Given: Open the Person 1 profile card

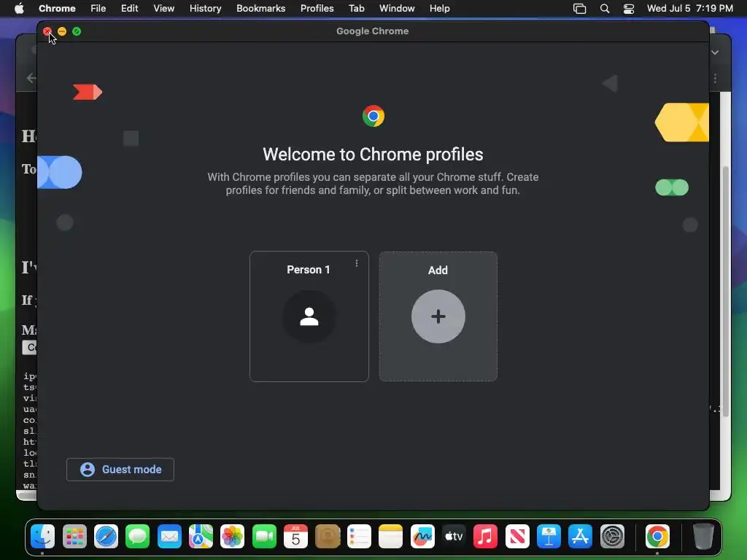Looking at the screenshot, I should [309, 316].
